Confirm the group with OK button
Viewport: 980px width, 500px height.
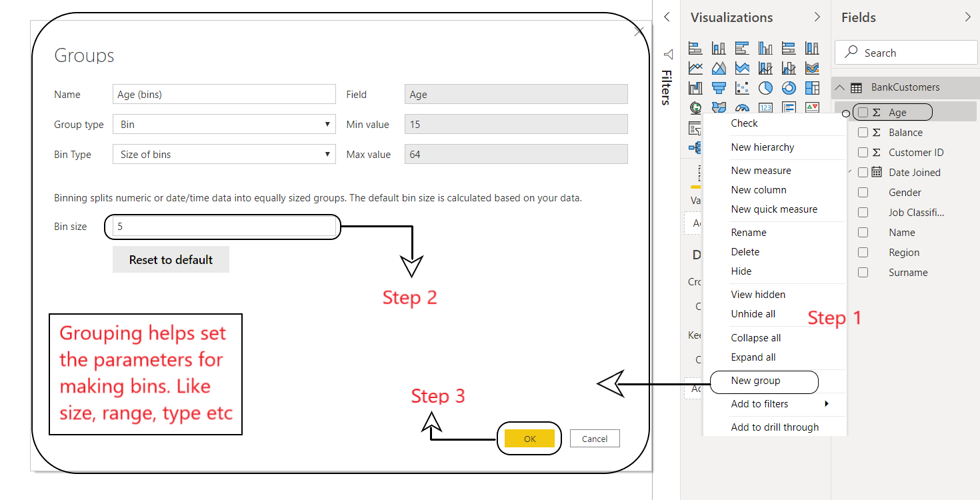(530, 439)
